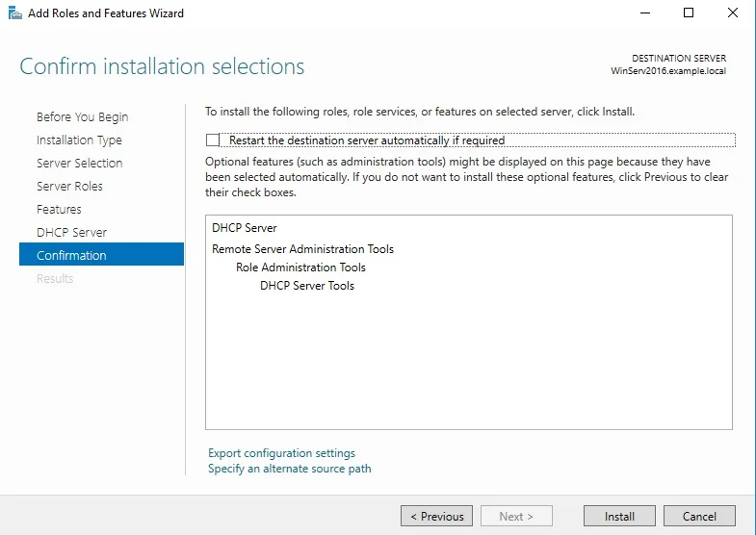Minimize the Add Roles and Features window
756x535 pixels.
[x=644, y=13]
